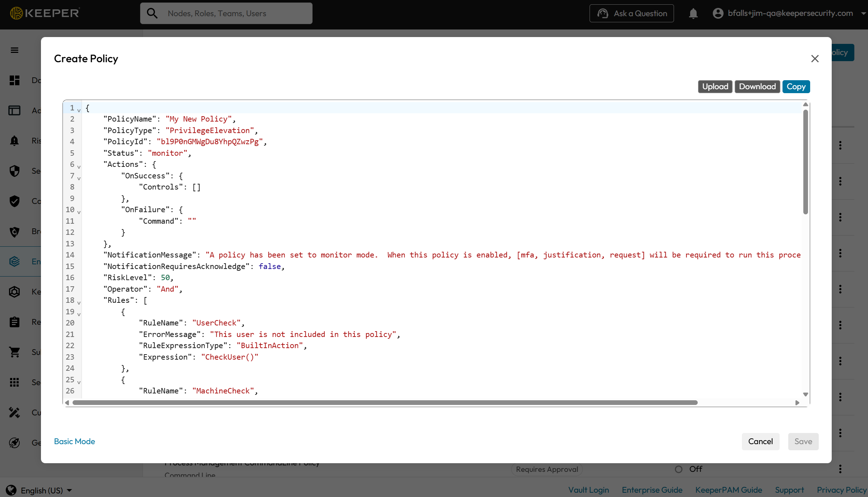The image size is (868, 497).
Task: Click the Requires Approval tag
Action: [547, 469]
